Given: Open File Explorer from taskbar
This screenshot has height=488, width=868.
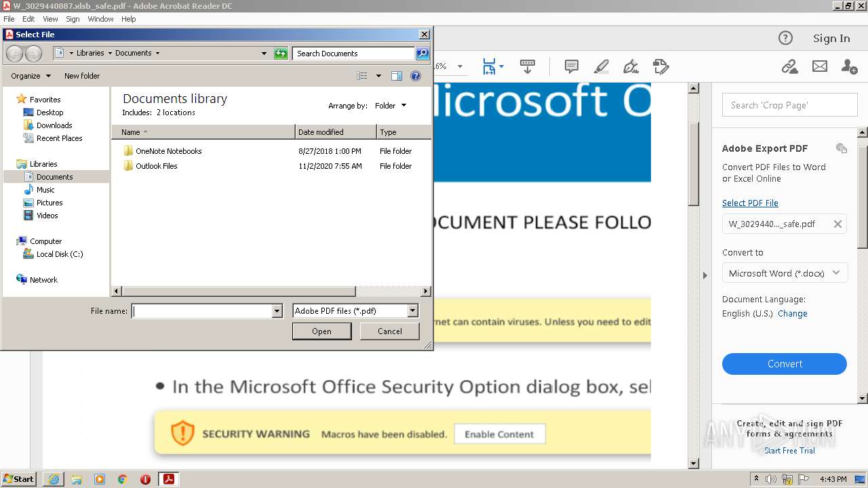Looking at the screenshot, I should [77, 479].
